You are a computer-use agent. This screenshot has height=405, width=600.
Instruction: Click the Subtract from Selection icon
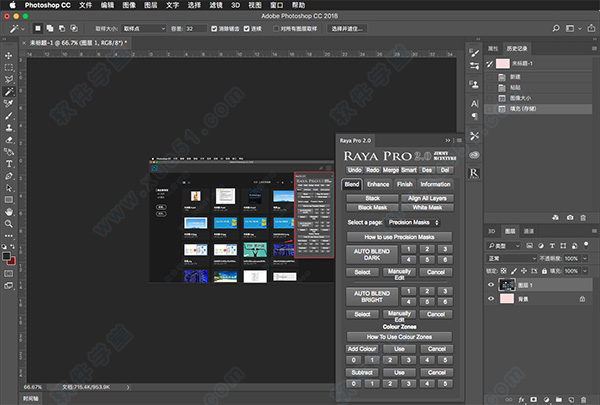pyautogui.click(x=62, y=28)
